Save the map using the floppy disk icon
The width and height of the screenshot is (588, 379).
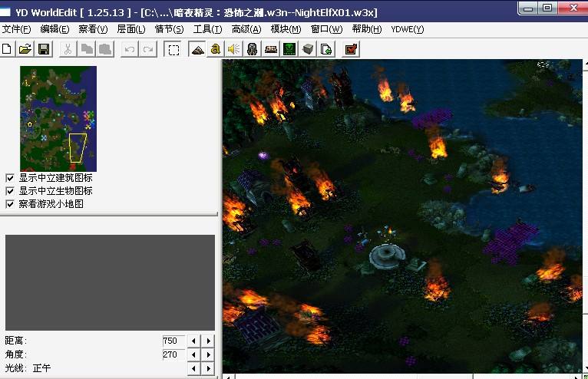point(44,49)
